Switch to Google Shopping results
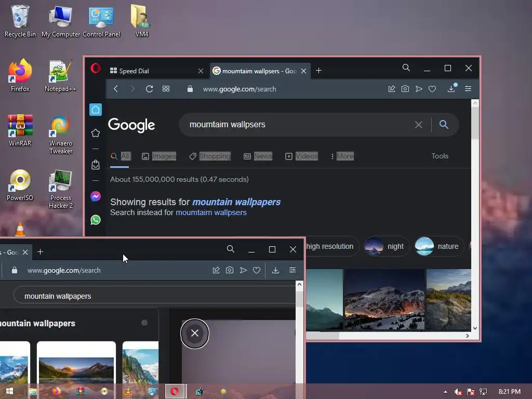 pos(210,156)
